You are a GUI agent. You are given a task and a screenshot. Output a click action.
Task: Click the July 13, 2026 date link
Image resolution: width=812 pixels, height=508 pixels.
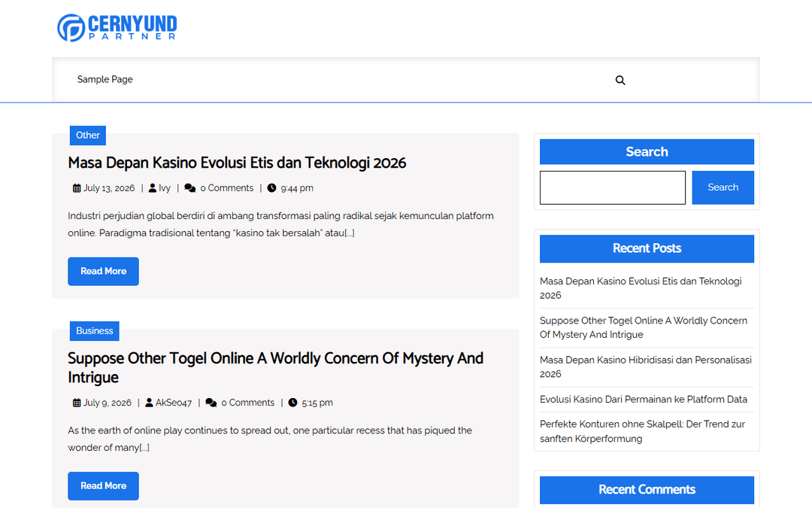click(x=109, y=188)
